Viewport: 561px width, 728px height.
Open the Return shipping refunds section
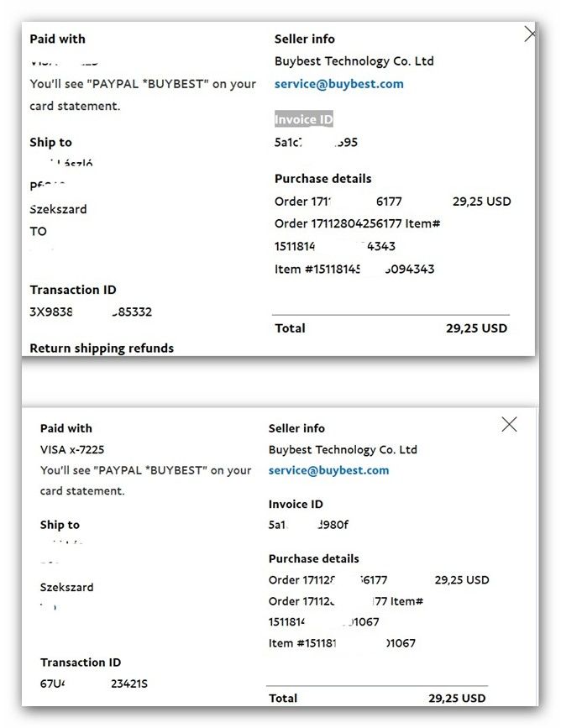click(x=102, y=348)
